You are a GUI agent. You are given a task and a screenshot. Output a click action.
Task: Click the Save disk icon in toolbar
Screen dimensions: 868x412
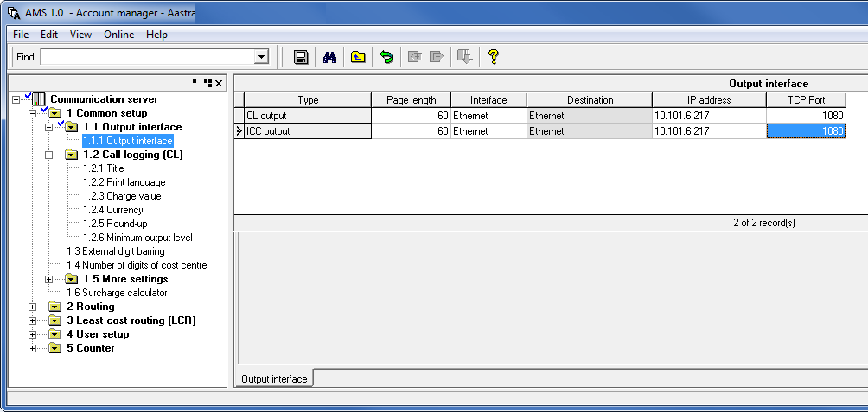301,57
